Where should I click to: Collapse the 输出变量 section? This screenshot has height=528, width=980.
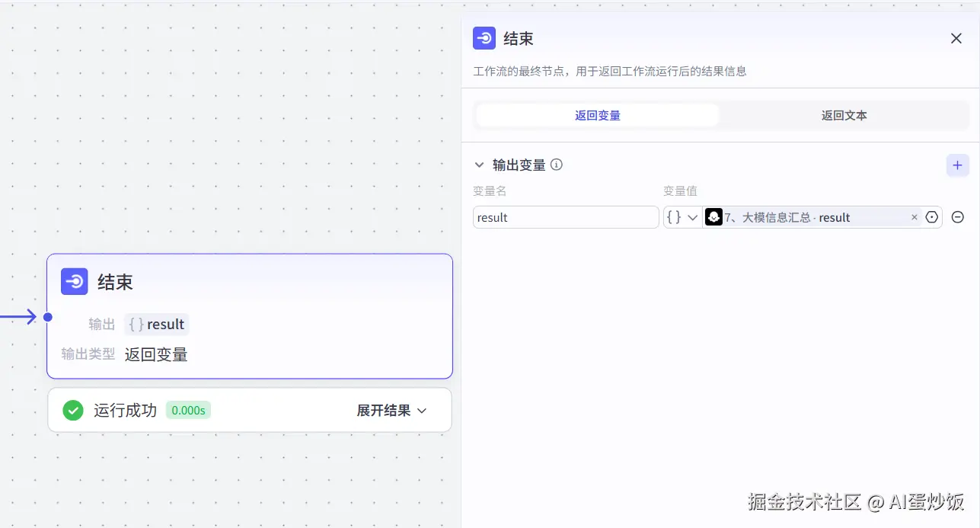479,165
